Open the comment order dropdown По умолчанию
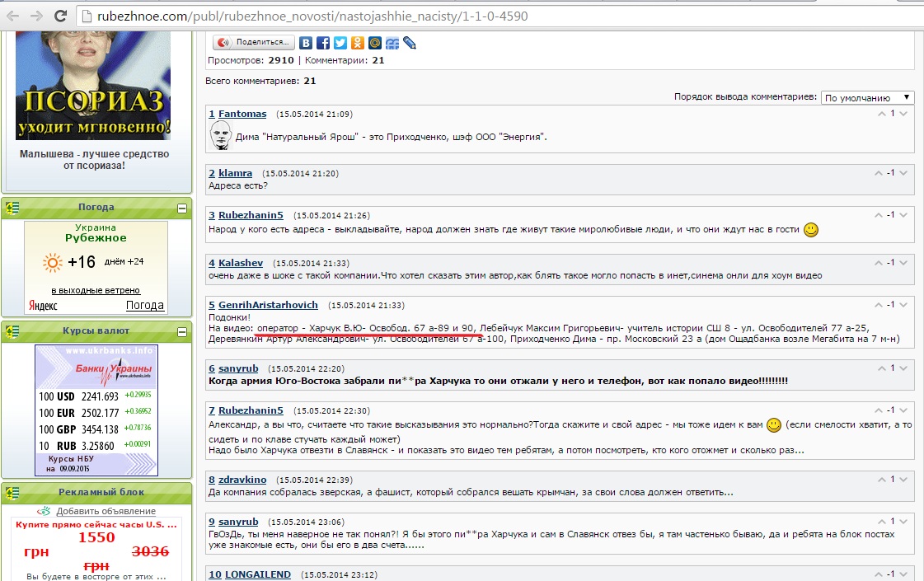924x581 pixels. (867, 98)
